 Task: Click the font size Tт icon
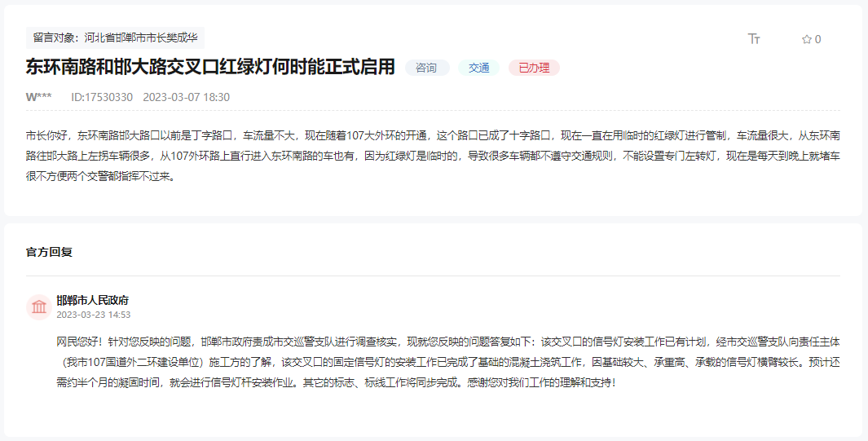point(754,39)
